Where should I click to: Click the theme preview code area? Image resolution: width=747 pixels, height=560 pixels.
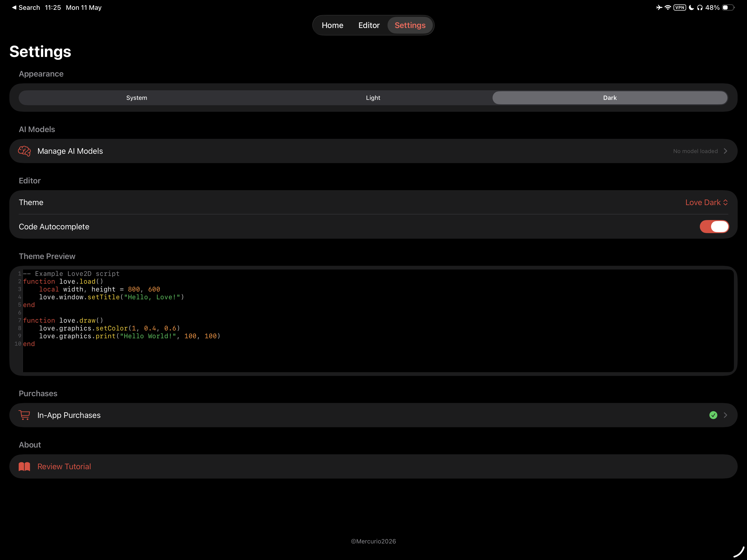click(x=378, y=320)
